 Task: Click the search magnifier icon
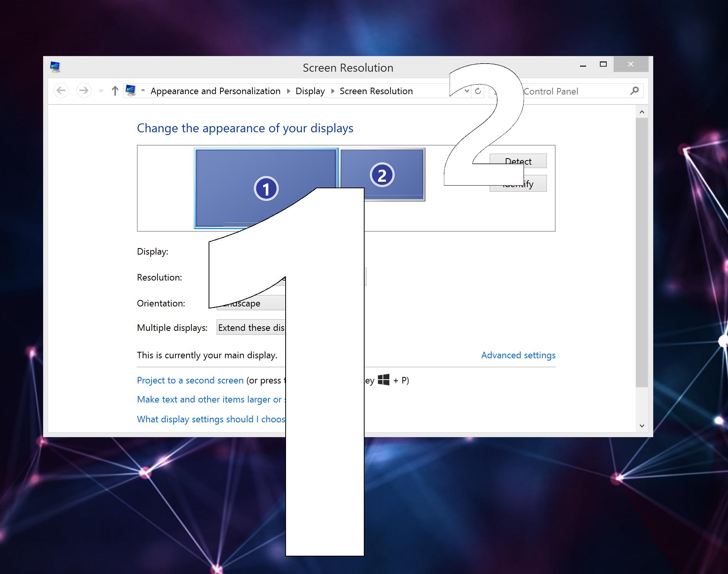pos(635,91)
